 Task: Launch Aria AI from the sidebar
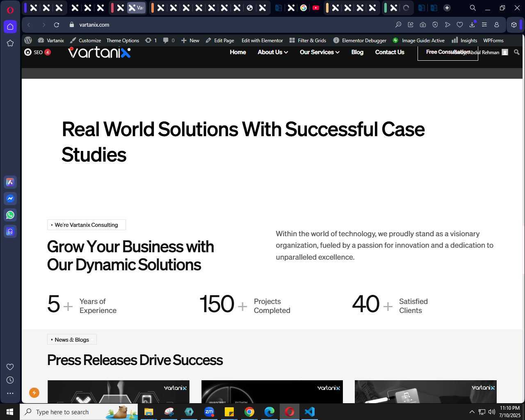10,182
